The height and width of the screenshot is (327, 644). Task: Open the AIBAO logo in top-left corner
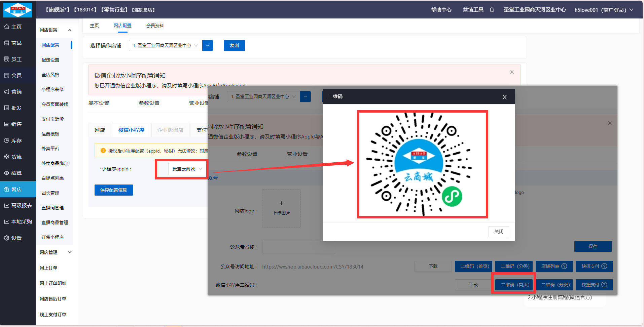coord(18,10)
